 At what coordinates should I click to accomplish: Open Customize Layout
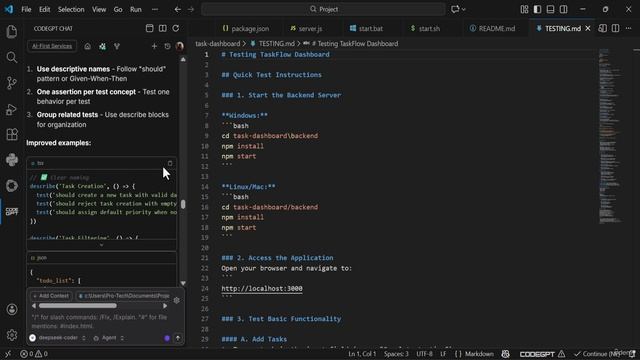click(524, 9)
